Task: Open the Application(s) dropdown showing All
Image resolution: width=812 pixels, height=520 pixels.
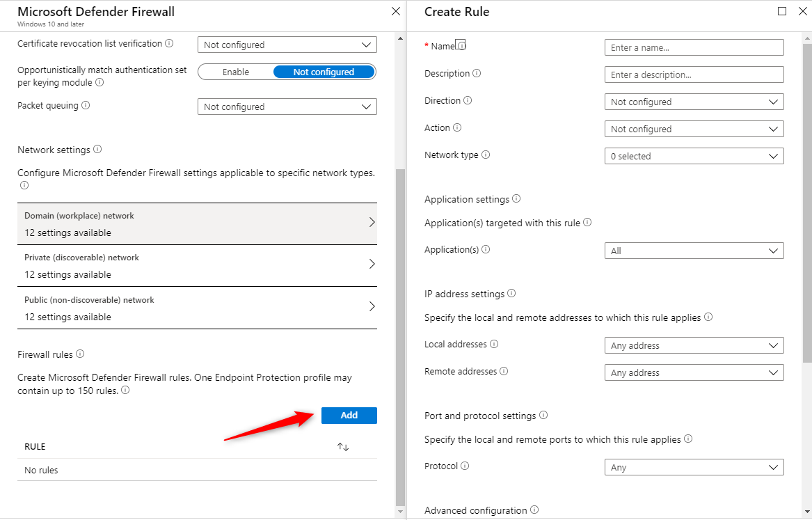Action: [x=694, y=251]
